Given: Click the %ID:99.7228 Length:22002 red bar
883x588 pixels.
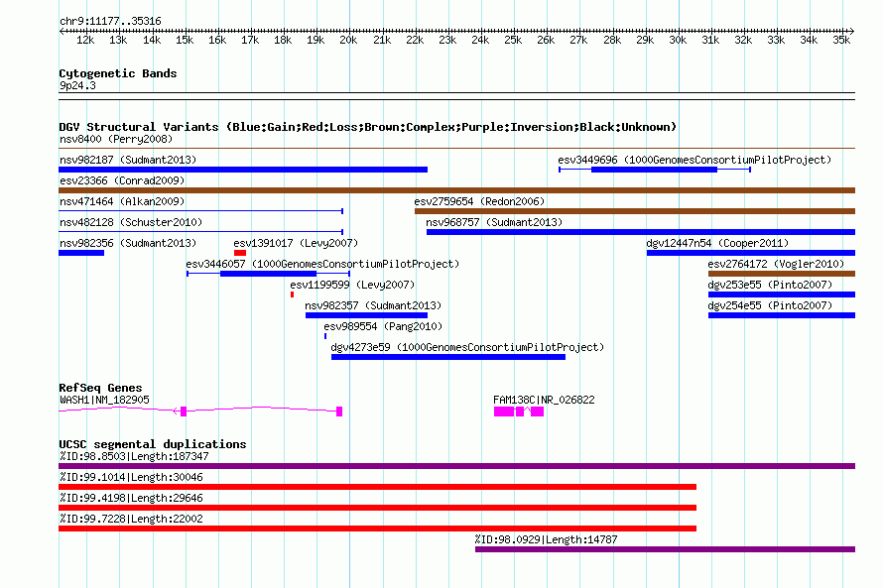Looking at the screenshot, I should click(377, 529).
